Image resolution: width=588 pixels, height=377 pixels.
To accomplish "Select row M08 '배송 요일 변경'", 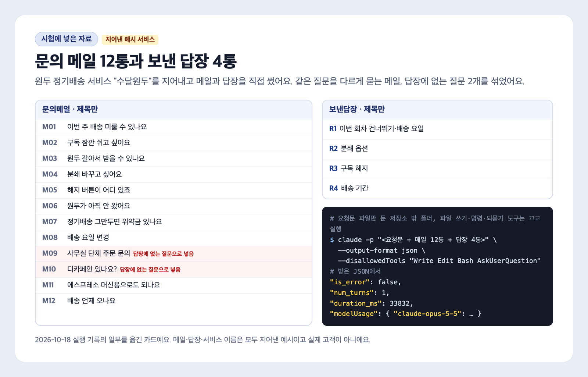I will [173, 238].
